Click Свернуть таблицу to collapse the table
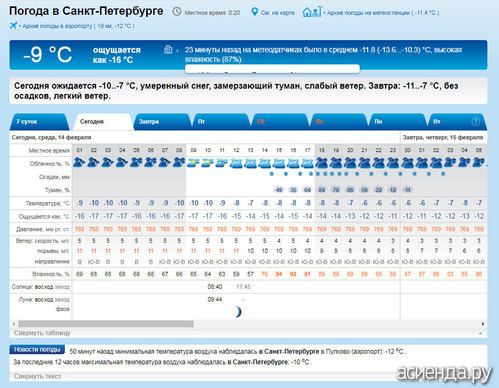Image resolution: width=499 pixels, height=388 pixels. pyautogui.click(x=42, y=333)
